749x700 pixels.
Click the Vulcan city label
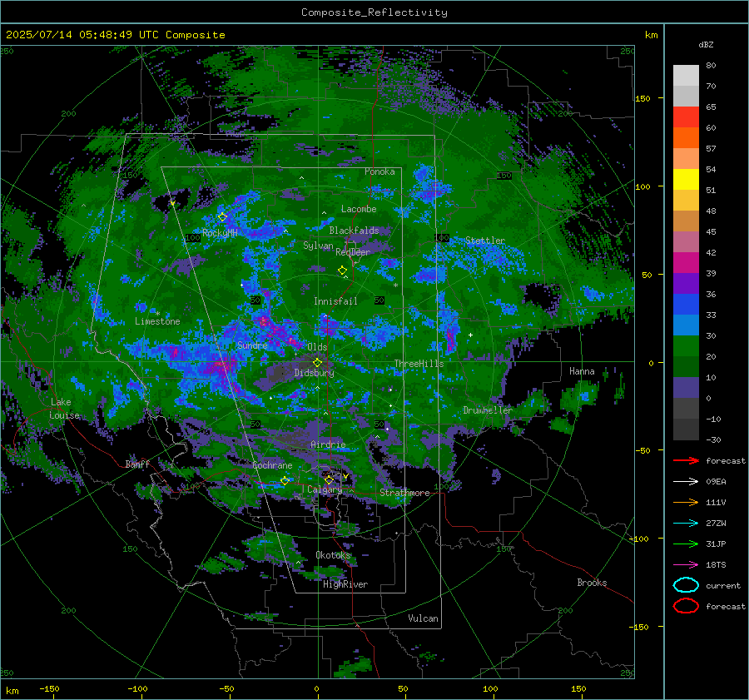click(x=423, y=618)
